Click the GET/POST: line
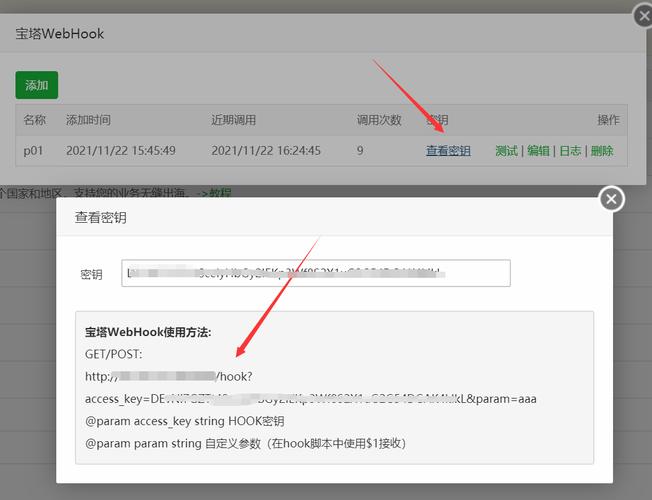This screenshot has width=652, height=500. pos(114,354)
